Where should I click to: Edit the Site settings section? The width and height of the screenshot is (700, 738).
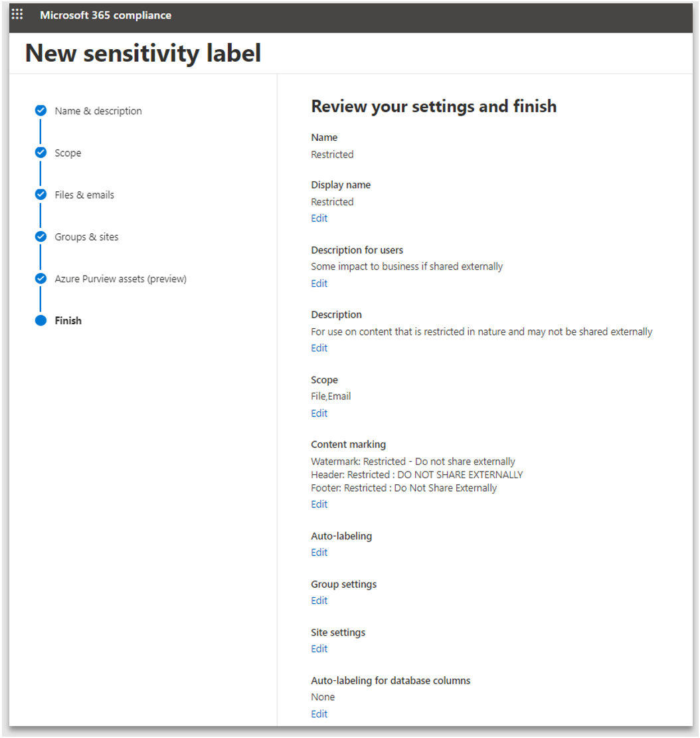click(319, 648)
